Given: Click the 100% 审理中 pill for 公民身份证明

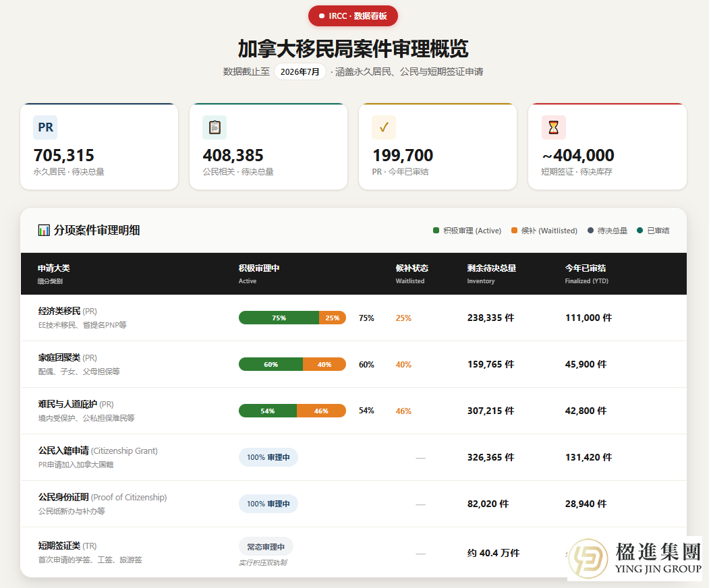Looking at the screenshot, I should click(268, 504).
